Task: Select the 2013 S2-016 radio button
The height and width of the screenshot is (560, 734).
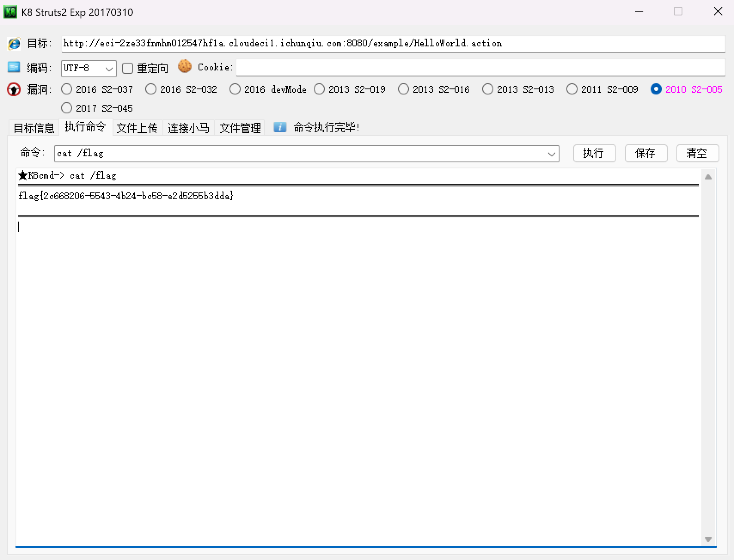Action: (404, 89)
